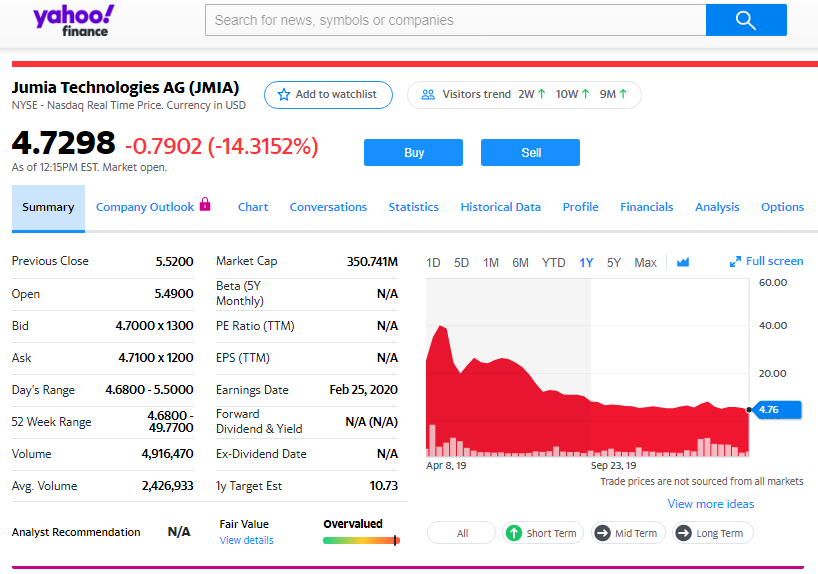
Task: Go to the Statistics tab
Action: tap(414, 207)
